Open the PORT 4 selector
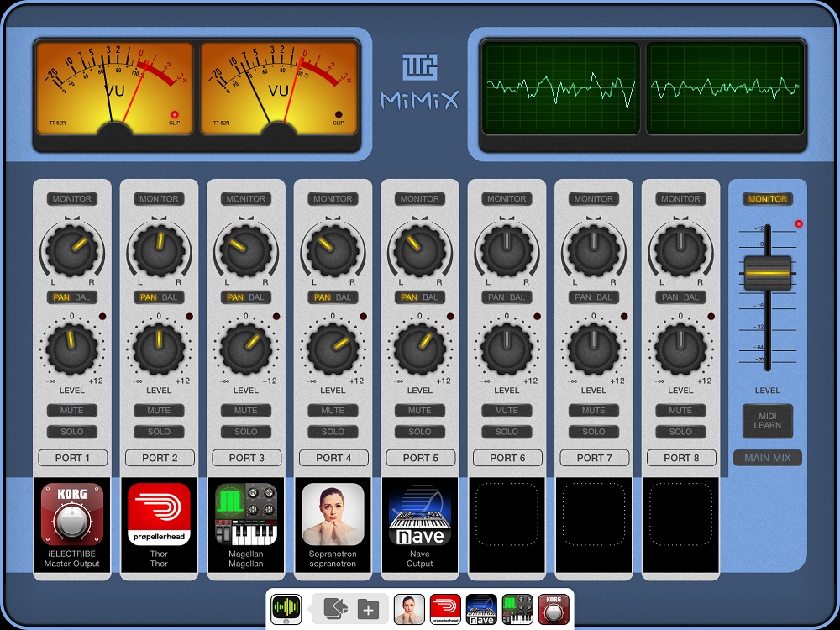The image size is (840, 630). click(333, 458)
